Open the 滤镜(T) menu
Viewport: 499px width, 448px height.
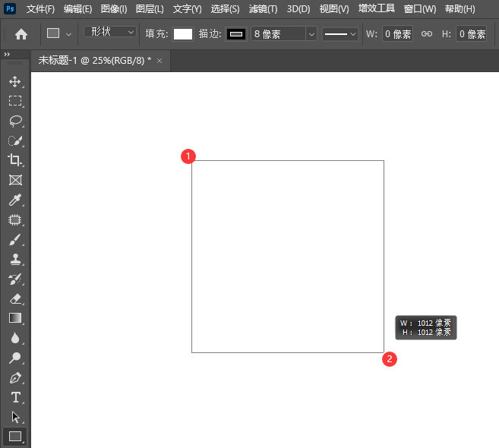point(263,9)
